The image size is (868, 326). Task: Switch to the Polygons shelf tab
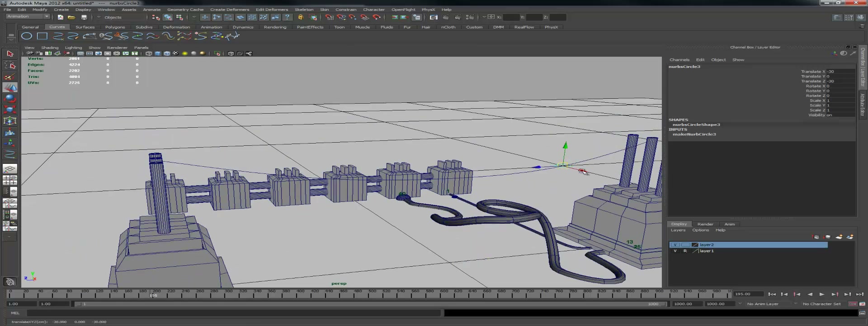click(115, 27)
